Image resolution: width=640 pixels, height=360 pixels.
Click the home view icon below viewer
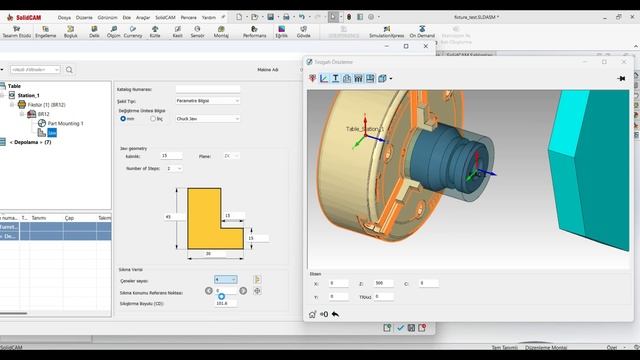pyautogui.click(x=312, y=314)
